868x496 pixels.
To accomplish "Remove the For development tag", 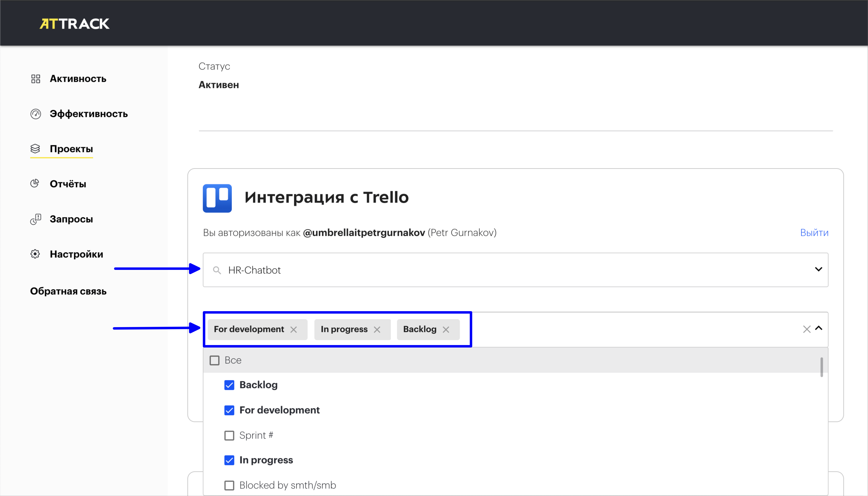I will [293, 329].
